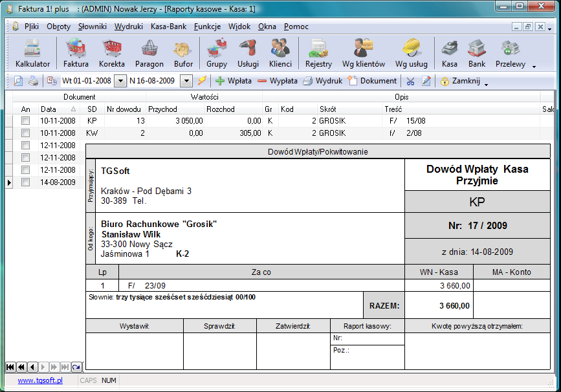Image resolution: width=561 pixels, height=392 pixels.
Task: Tick the checkbox for the KP 10-11-2008 row
Action: pyautogui.click(x=25, y=121)
